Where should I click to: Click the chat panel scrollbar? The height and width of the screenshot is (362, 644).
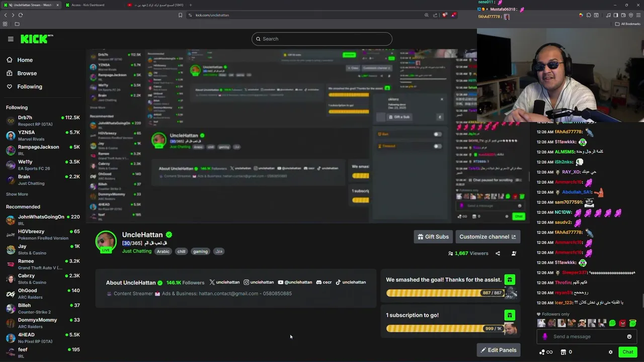[x=642, y=301]
